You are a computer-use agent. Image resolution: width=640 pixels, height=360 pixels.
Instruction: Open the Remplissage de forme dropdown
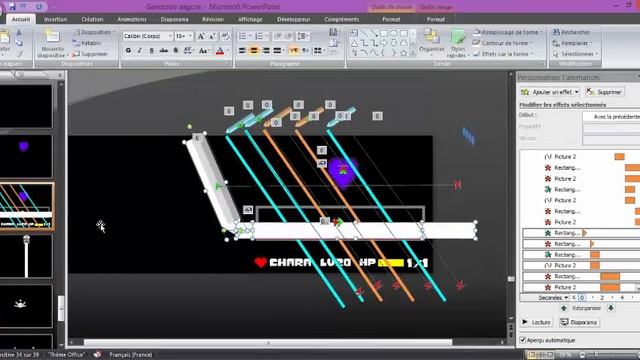pyautogui.click(x=508, y=32)
